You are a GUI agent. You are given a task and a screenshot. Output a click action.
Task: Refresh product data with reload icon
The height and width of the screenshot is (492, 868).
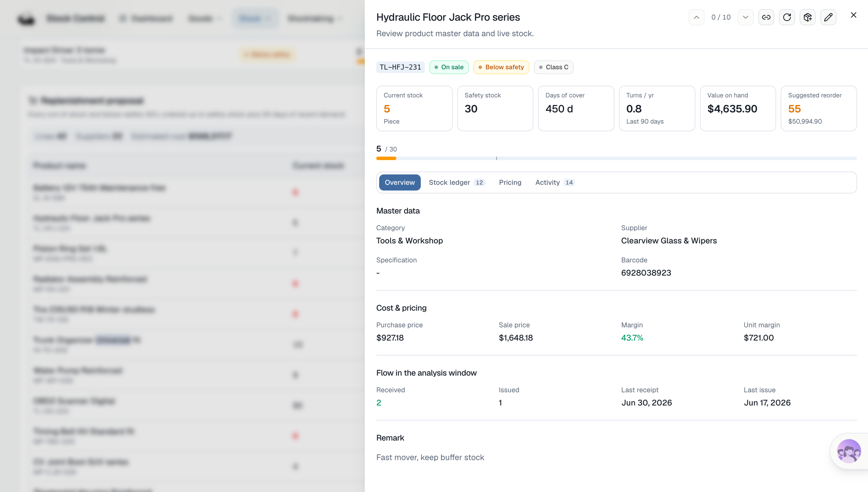click(x=787, y=17)
